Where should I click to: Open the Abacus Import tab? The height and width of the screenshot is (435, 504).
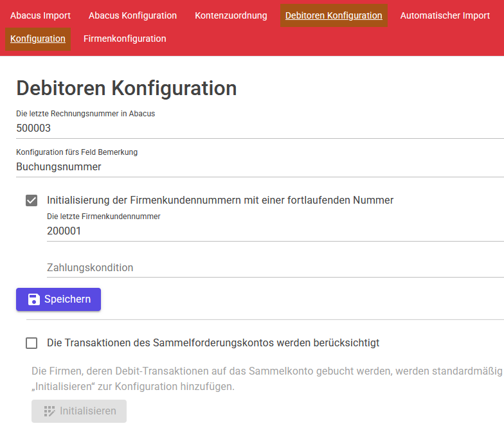40,15
